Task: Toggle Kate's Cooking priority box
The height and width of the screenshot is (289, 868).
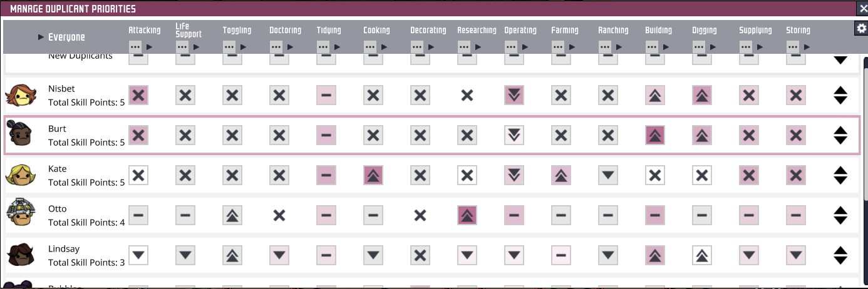Action: pyautogui.click(x=373, y=175)
